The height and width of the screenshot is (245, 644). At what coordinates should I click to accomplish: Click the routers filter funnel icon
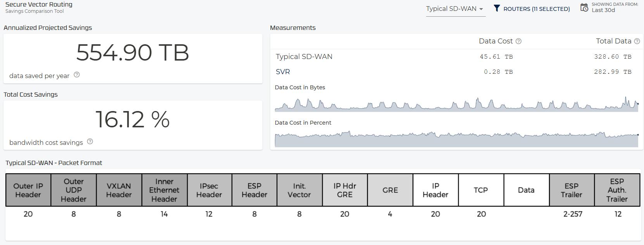[x=497, y=8]
